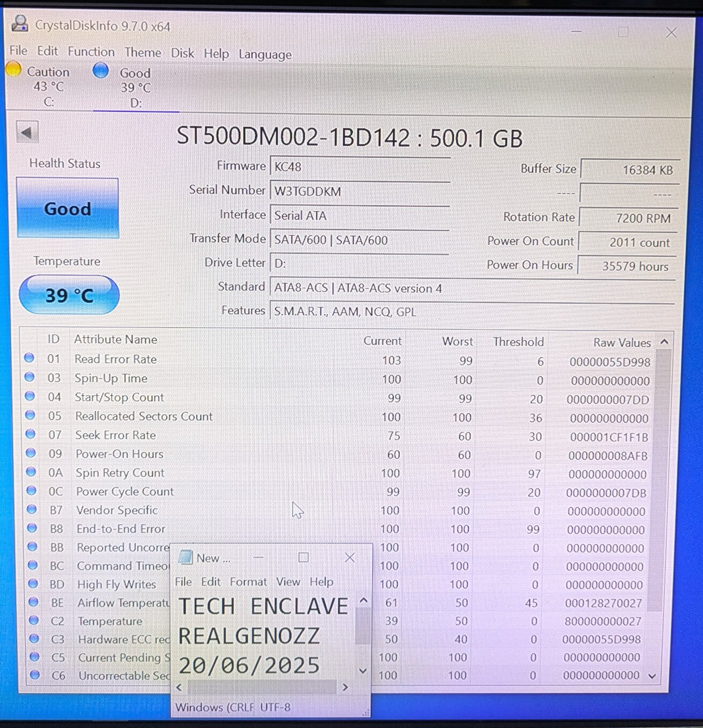This screenshot has height=728, width=703.
Task: Open the Function menu
Action: [91, 52]
